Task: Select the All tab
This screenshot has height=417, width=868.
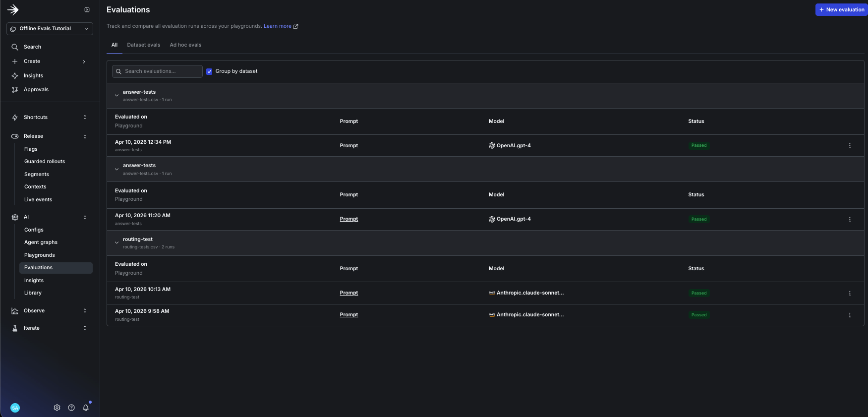Action: [115, 45]
